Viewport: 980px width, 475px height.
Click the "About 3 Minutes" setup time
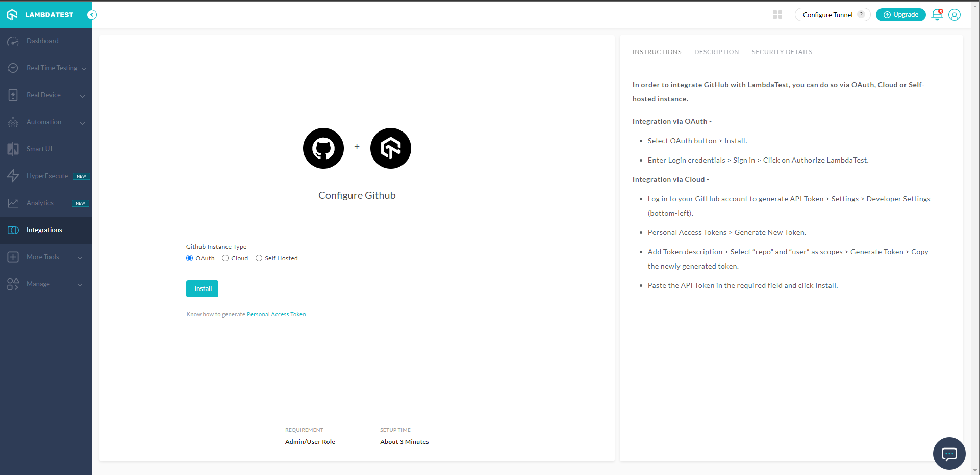405,442
